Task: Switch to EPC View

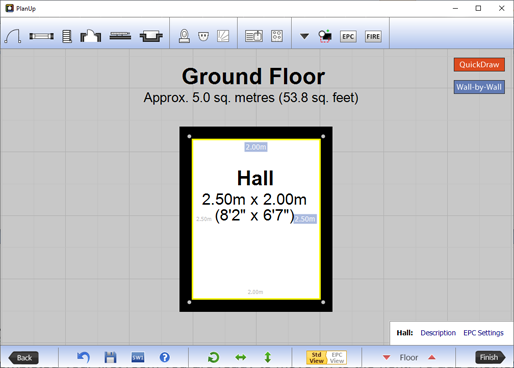Action: coord(337,358)
